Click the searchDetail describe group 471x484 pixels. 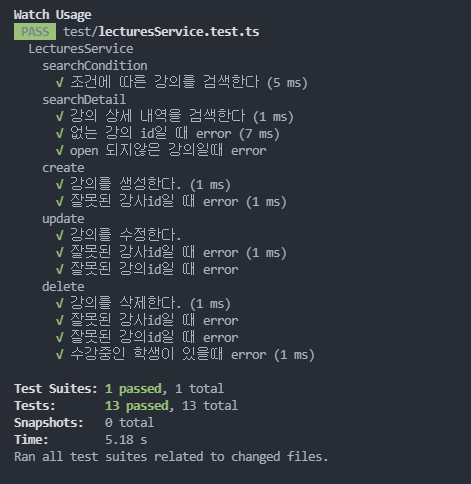coord(84,100)
